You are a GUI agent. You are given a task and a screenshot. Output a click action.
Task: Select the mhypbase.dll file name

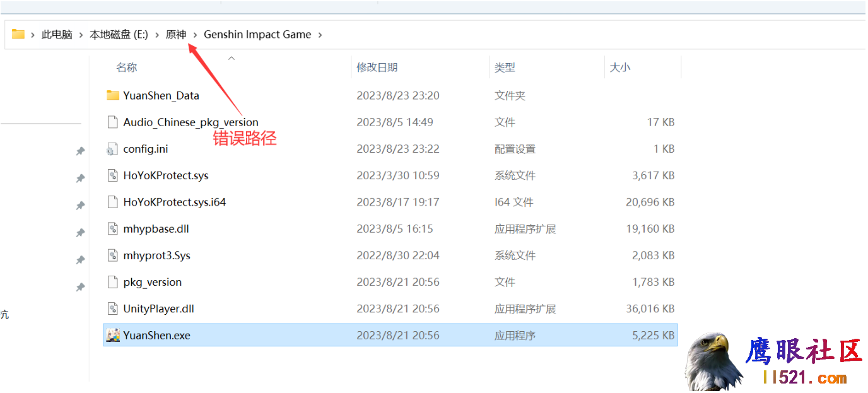(156, 229)
